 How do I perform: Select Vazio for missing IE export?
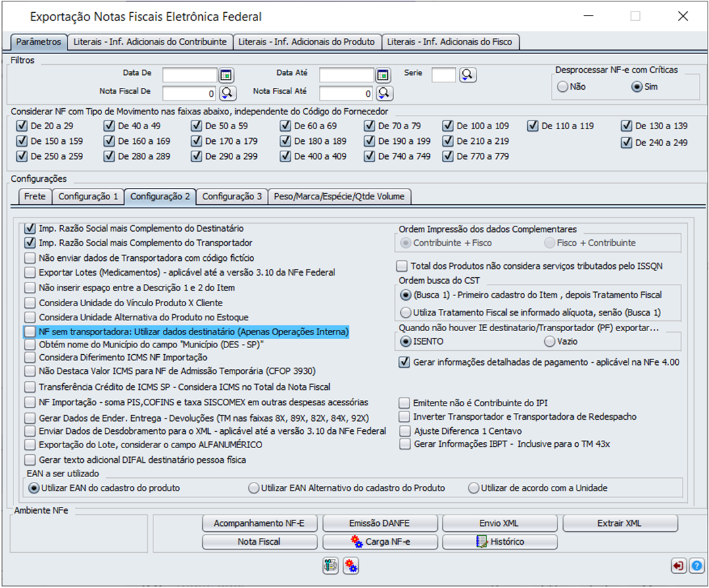click(550, 341)
